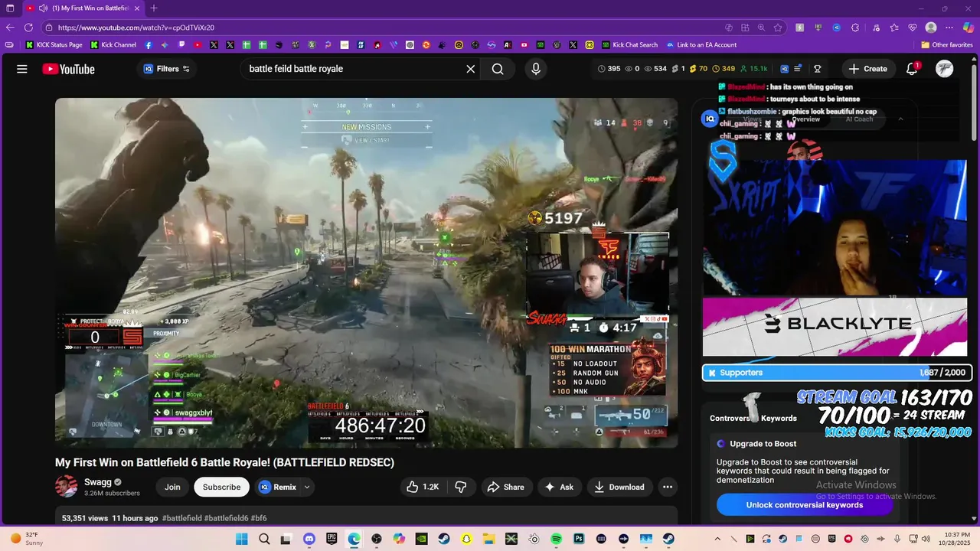Click the #battlefield6 hashtag
Screen dimensions: 980x551
227,518
